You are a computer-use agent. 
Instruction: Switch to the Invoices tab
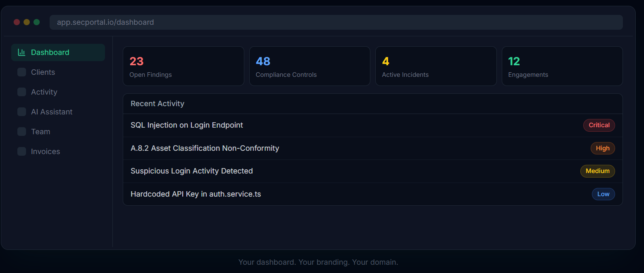tap(45, 151)
